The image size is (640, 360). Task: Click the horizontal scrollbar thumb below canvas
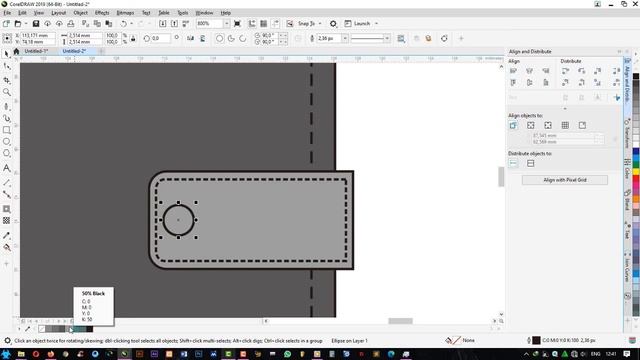click(400, 321)
